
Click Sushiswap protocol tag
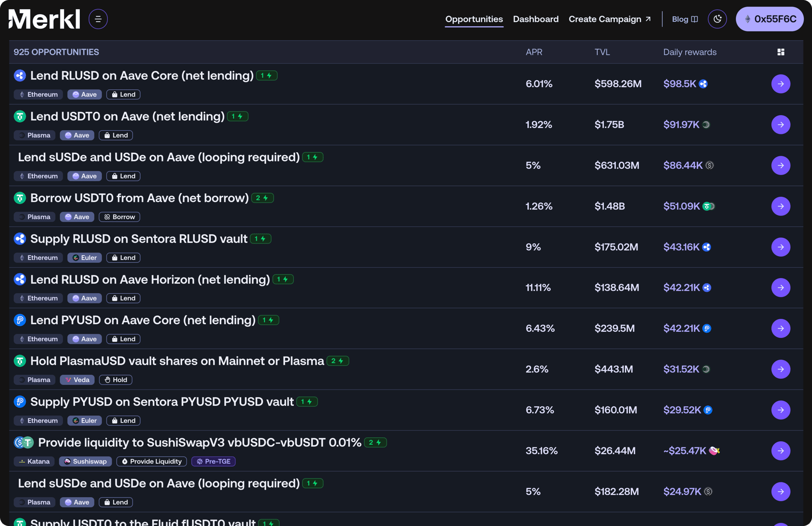pos(85,462)
